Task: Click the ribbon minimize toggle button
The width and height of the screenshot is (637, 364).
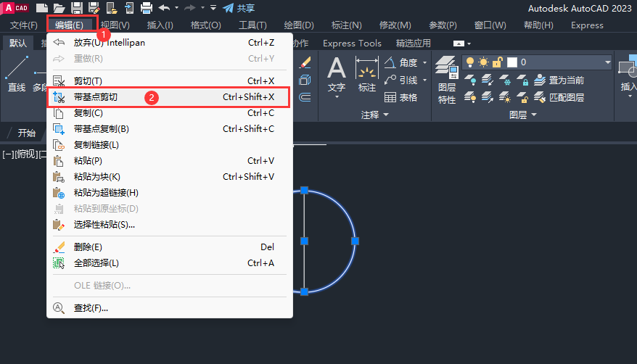Action: (459, 44)
